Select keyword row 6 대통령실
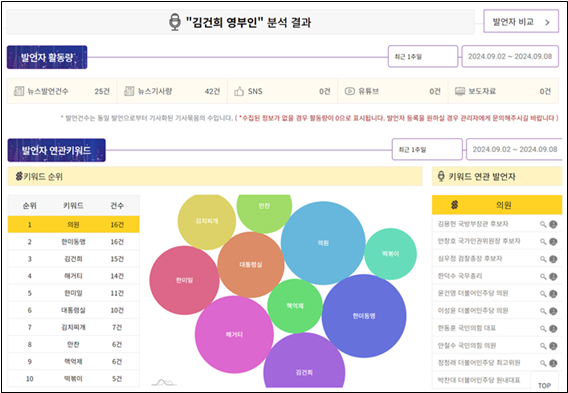The image size is (568, 393). [x=74, y=310]
